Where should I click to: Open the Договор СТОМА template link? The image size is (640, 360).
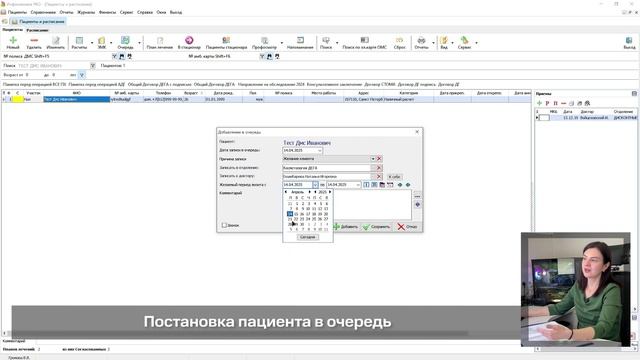tap(380, 84)
